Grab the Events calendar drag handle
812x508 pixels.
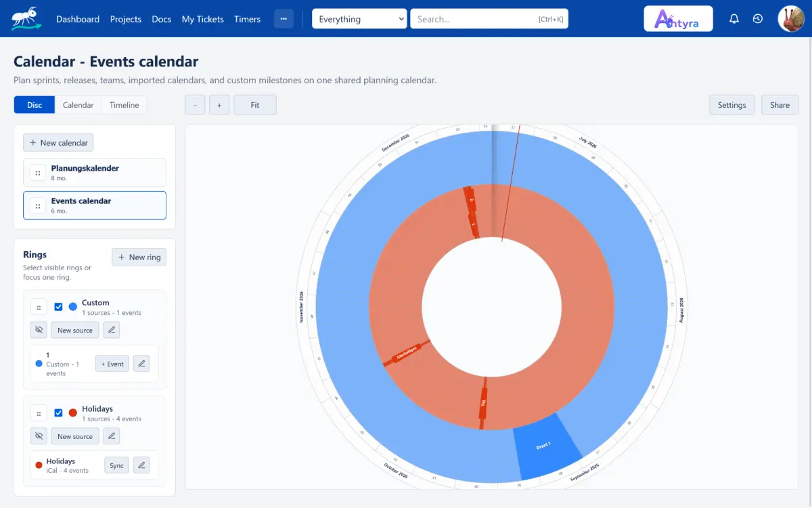(38, 206)
